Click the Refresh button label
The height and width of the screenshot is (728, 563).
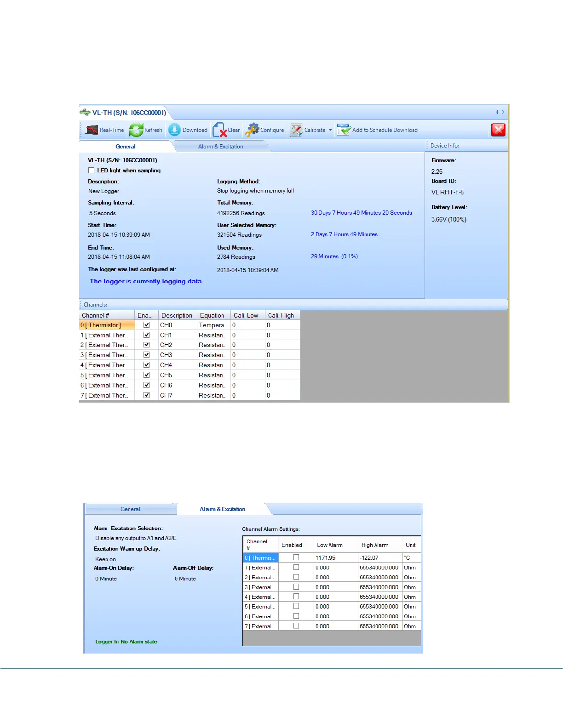153,130
